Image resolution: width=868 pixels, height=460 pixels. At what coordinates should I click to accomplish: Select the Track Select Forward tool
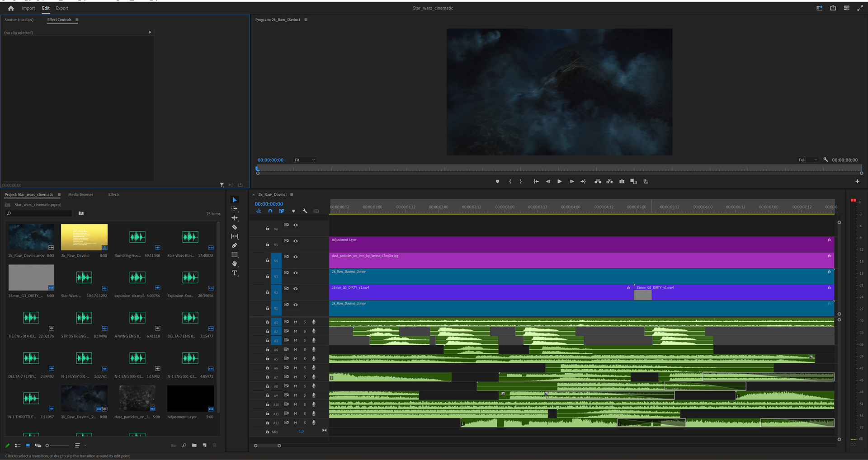click(234, 209)
